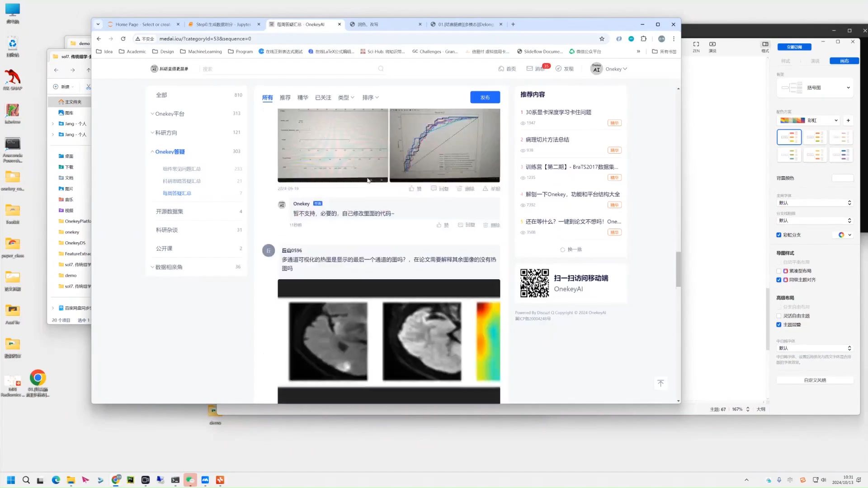Go back using the browser back arrow
This screenshot has width=868, height=488.
tap(99, 38)
